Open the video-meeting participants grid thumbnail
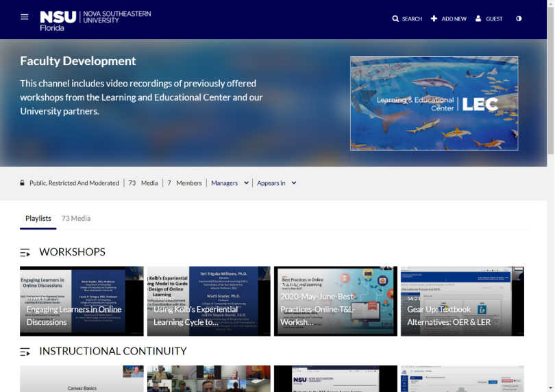 pyautogui.click(x=209, y=378)
